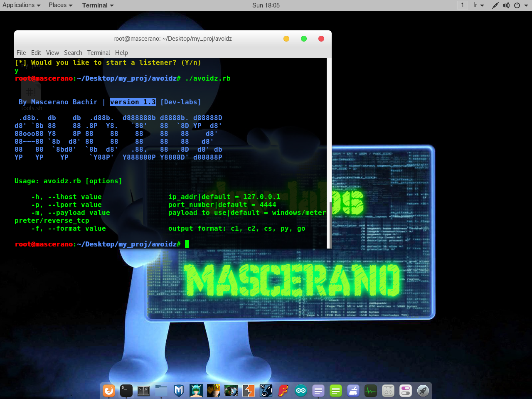Click the '-f, --format value' option
This screenshot has width=532, height=399.
point(69,228)
